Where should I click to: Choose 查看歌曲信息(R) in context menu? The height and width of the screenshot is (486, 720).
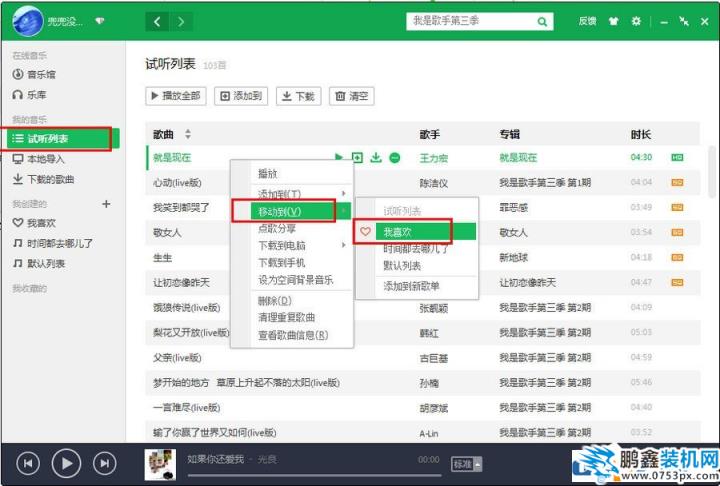click(292, 335)
